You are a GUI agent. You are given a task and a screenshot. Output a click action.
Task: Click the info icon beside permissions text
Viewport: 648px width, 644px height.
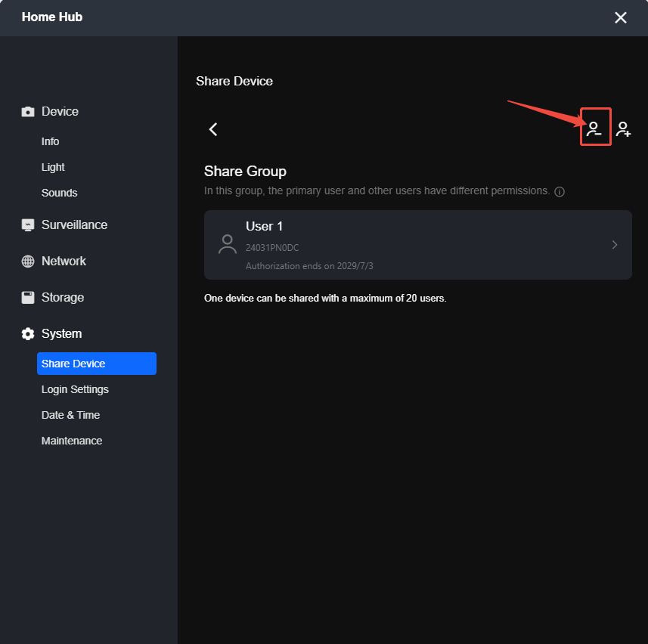tap(559, 192)
